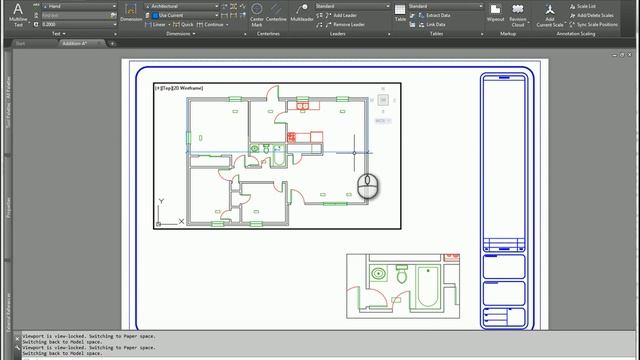Click Extract Data in Tables panel

click(x=434, y=16)
